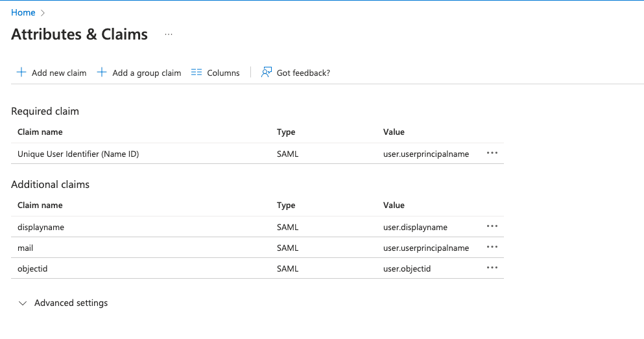Click the user.objectid value cell
Screen dimensions: 644x339
[x=407, y=268]
